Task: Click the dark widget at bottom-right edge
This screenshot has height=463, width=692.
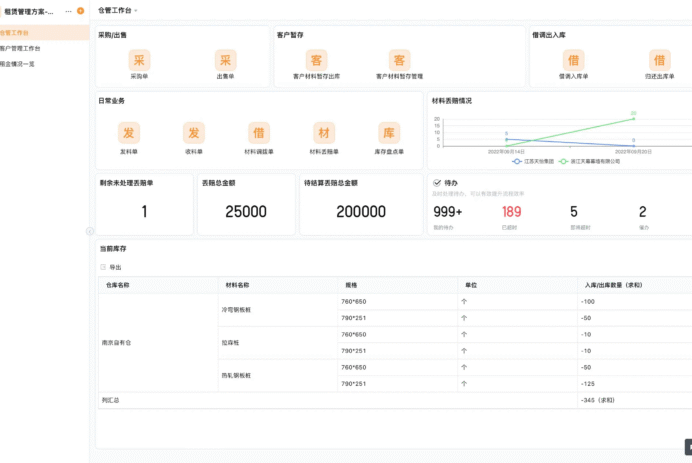Action: [x=688, y=447]
